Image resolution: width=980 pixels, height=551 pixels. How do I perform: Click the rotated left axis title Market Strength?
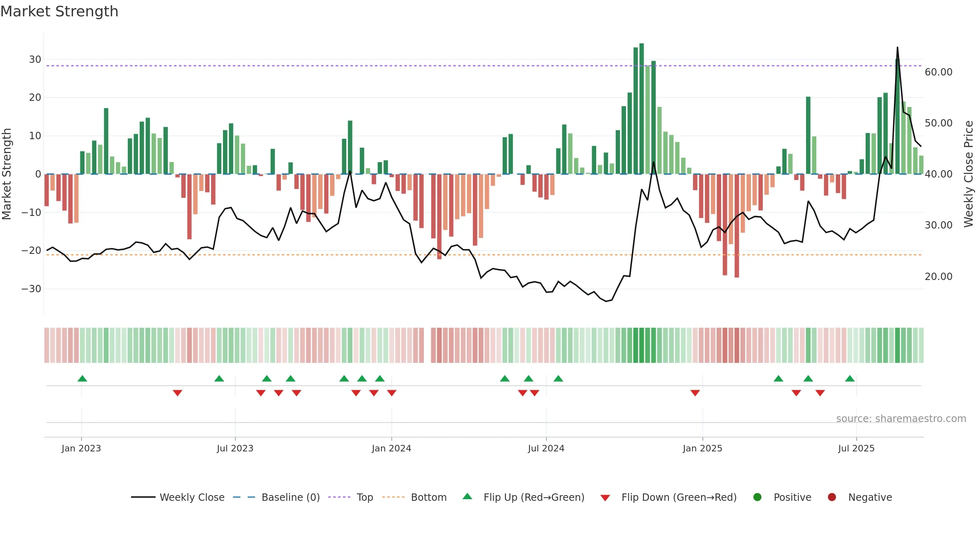pos(7,174)
